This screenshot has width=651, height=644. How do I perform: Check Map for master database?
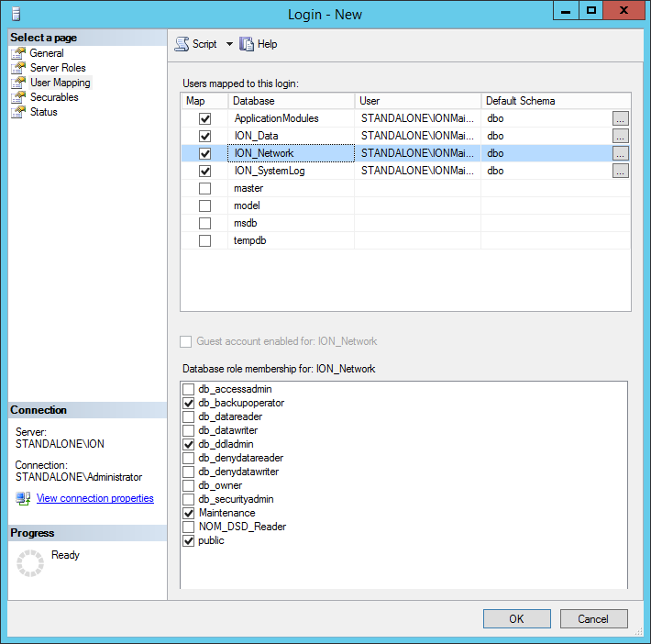204,189
